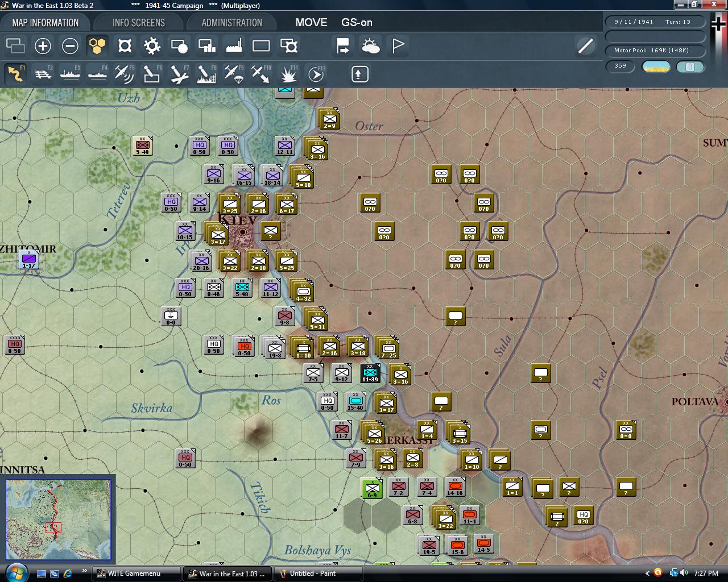Click the zoom out minus icon
The image size is (728, 582).
point(70,46)
